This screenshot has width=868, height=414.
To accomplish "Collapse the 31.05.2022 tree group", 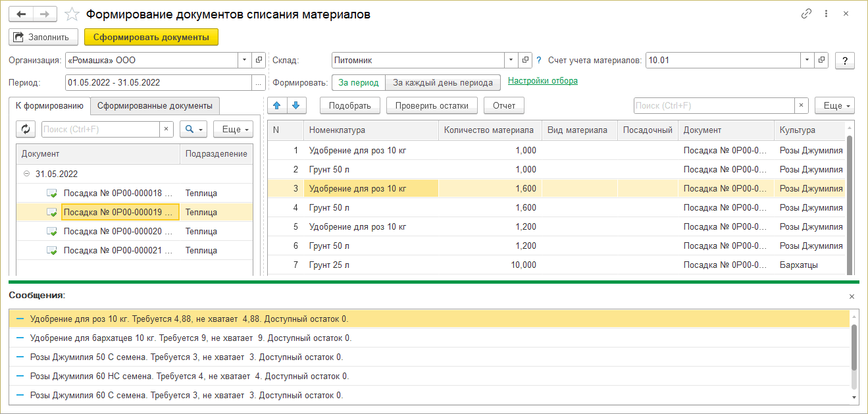I will pyautogui.click(x=26, y=174).
